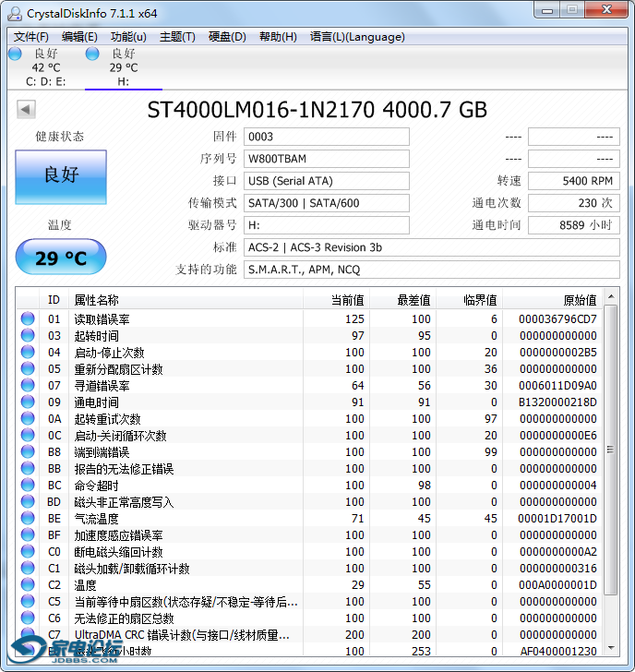Image resolution: width=635 pixels, height=672 pixels.
Task: Click the status orb for attribute 05 重新分配扇区计数
Action: (28, 368)
